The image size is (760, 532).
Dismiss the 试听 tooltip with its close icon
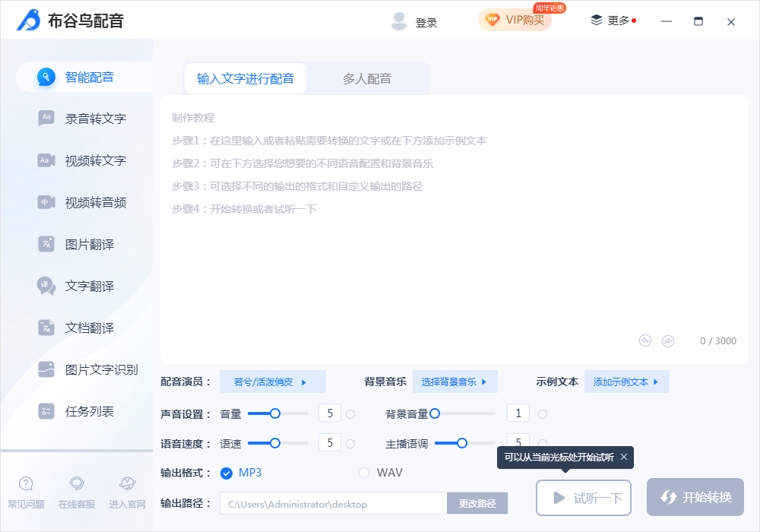point(624,458)
